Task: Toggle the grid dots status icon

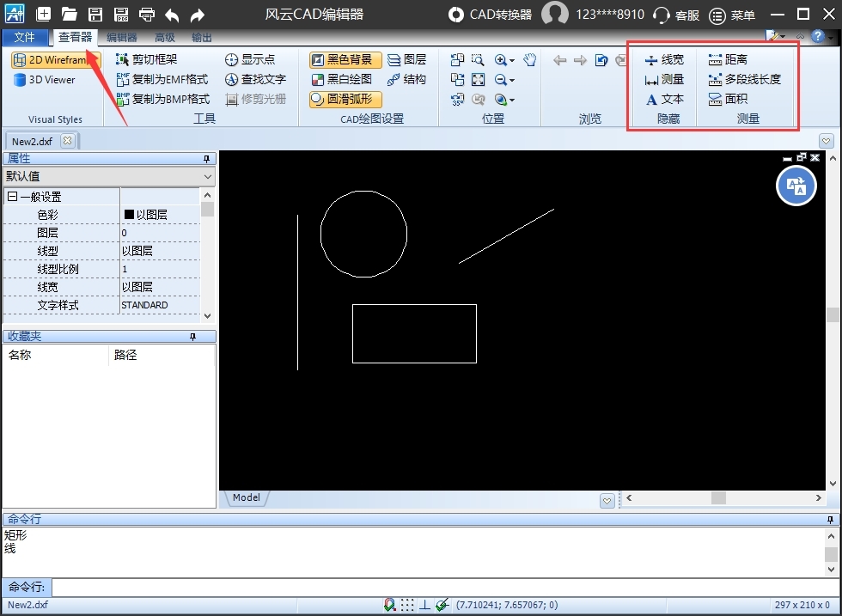Action: (407, 605)
